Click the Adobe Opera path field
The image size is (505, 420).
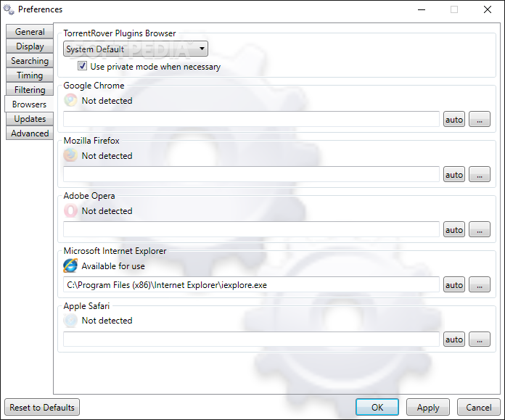pos(251,229)
